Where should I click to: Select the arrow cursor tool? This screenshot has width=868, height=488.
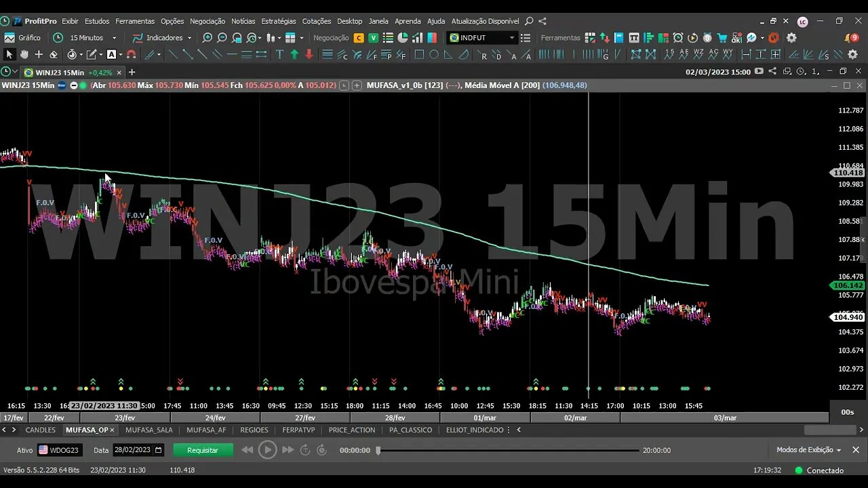click(9, 54)
